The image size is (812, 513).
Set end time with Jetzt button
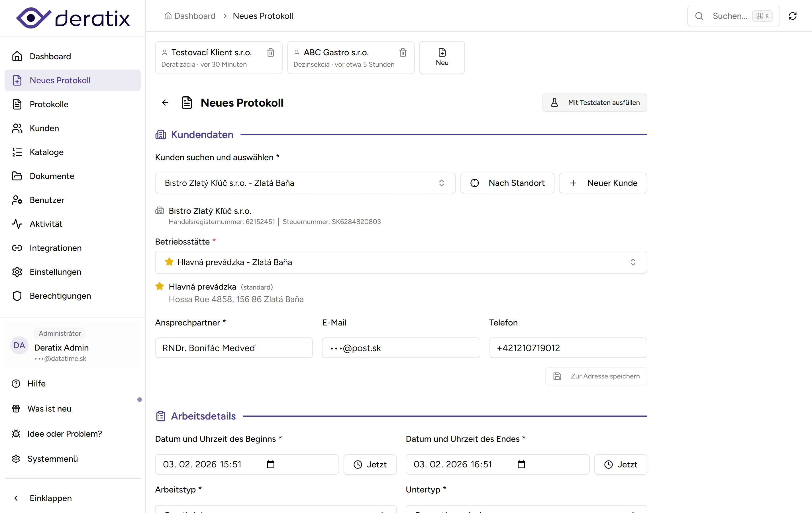[x=620, y=465]
